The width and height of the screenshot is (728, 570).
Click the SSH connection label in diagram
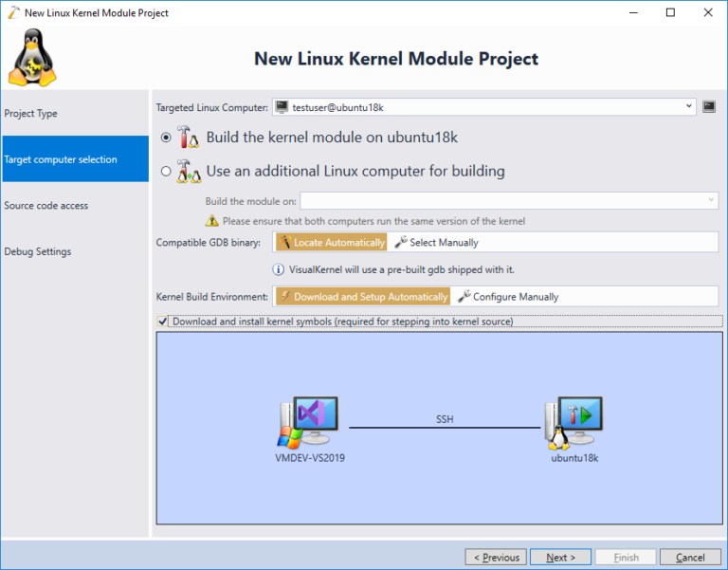tap(445, 419)
